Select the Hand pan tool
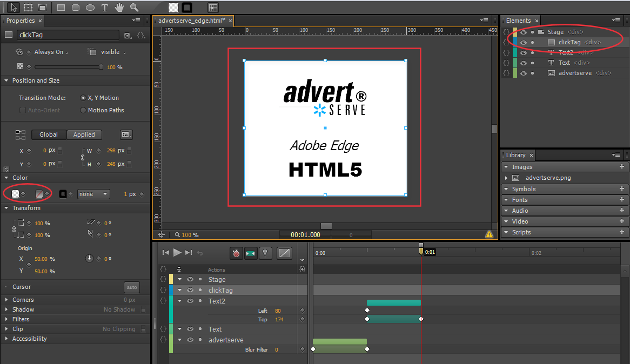Screen dimensions: 630x364 [119, 7]
